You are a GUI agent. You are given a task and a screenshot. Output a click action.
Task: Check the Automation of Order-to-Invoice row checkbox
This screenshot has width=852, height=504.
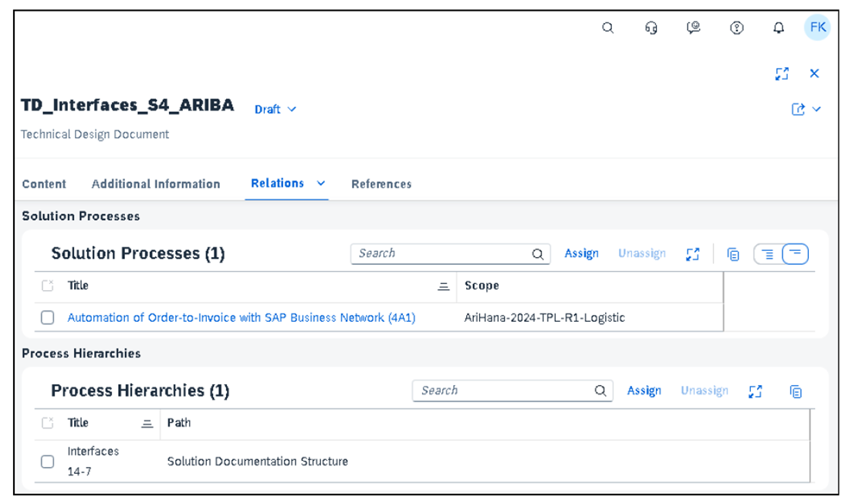47,317
